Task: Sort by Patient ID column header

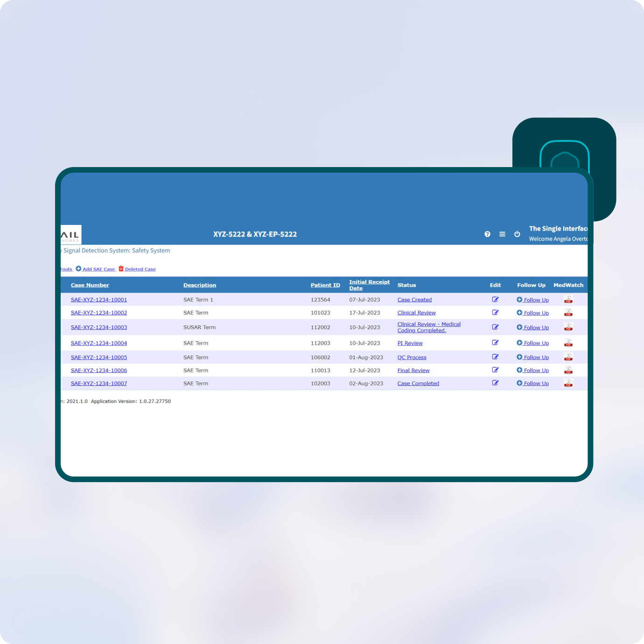Action: (325, 285)
